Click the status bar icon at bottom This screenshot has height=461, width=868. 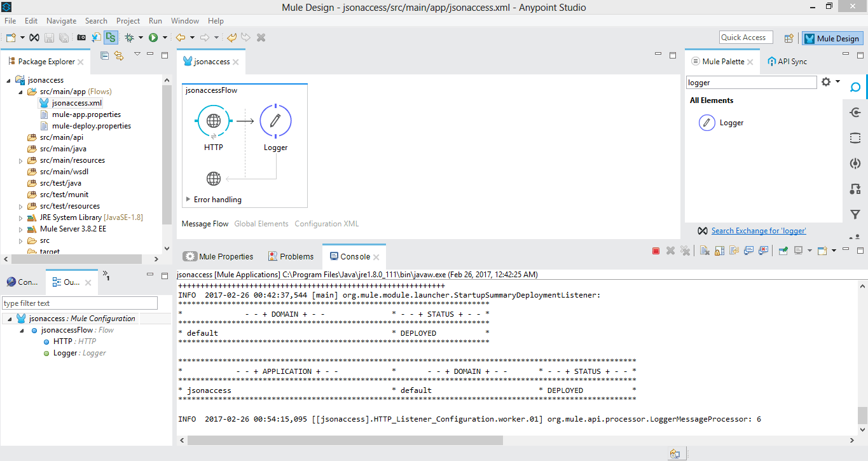click(675, 453)
